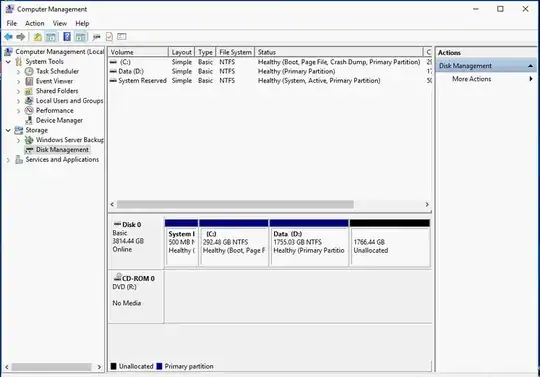Toggle the Show/Hide Action Pane icon
This screenshot has height=377, width=540.
[80, 37]
